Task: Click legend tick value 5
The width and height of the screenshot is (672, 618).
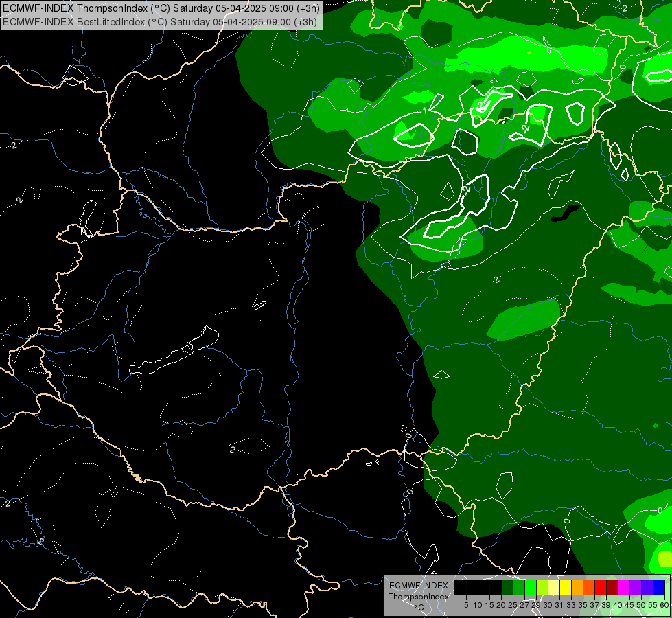Action: pyautogui.click(x=466, y=605)
